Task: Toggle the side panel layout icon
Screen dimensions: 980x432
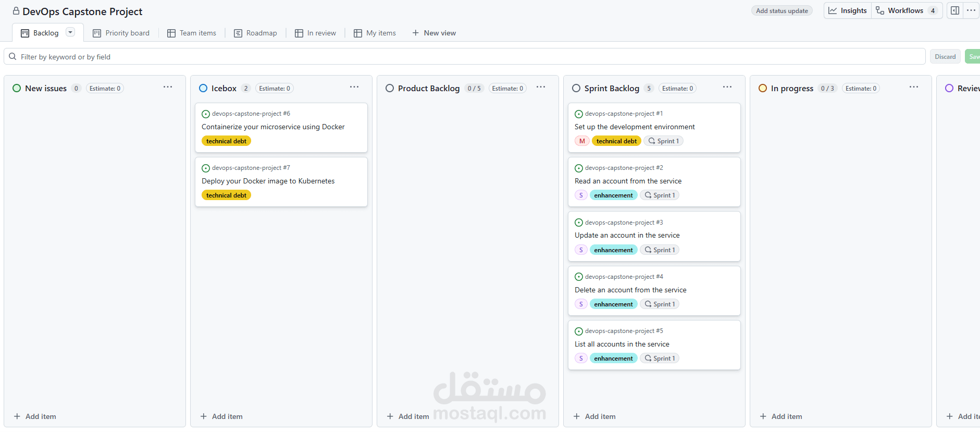Action: click(955, 10)
